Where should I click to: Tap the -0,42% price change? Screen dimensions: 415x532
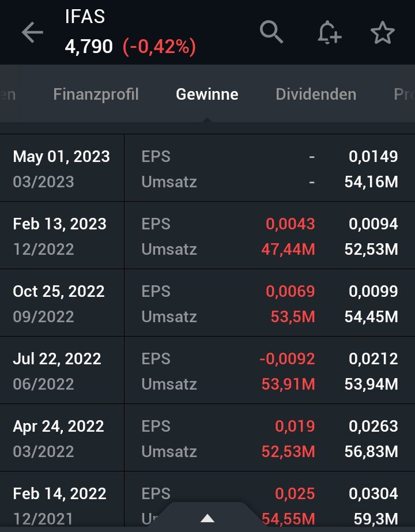[x=159, y=47]
